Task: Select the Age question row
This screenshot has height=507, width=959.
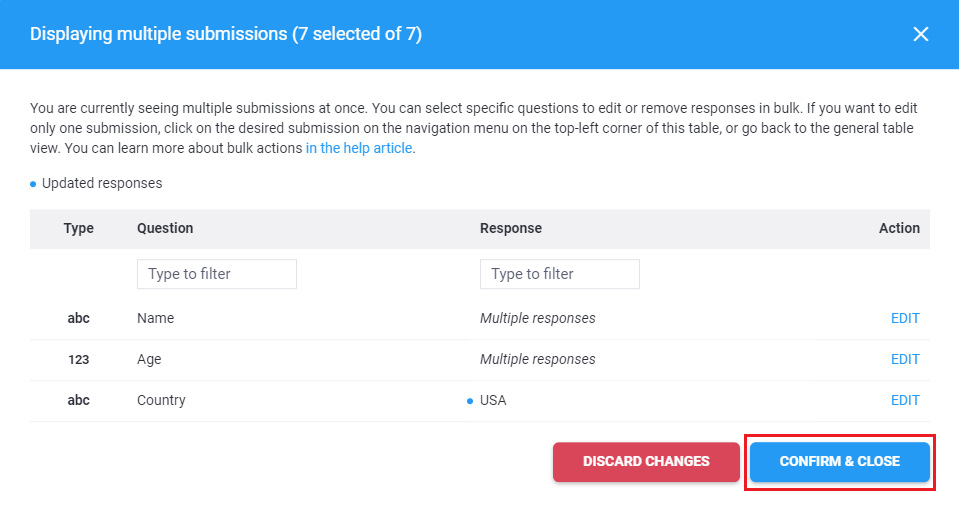Action: click(x=149, y=359)
